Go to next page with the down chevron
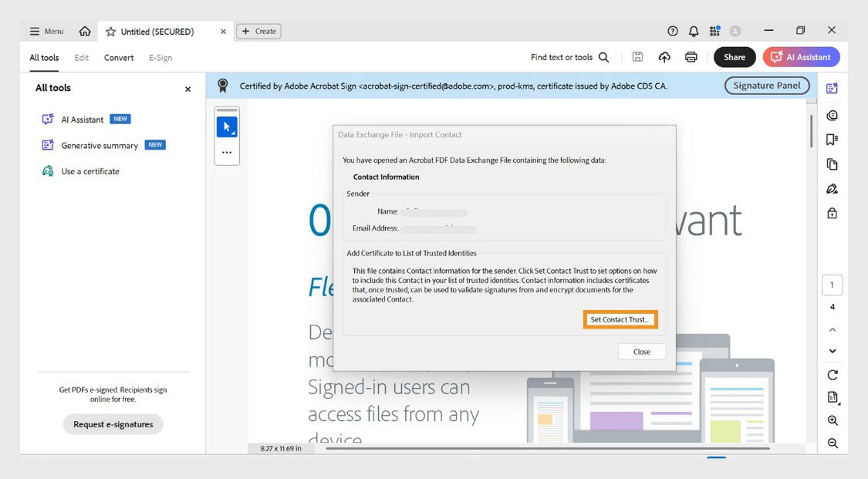 (x=832, y=350)
